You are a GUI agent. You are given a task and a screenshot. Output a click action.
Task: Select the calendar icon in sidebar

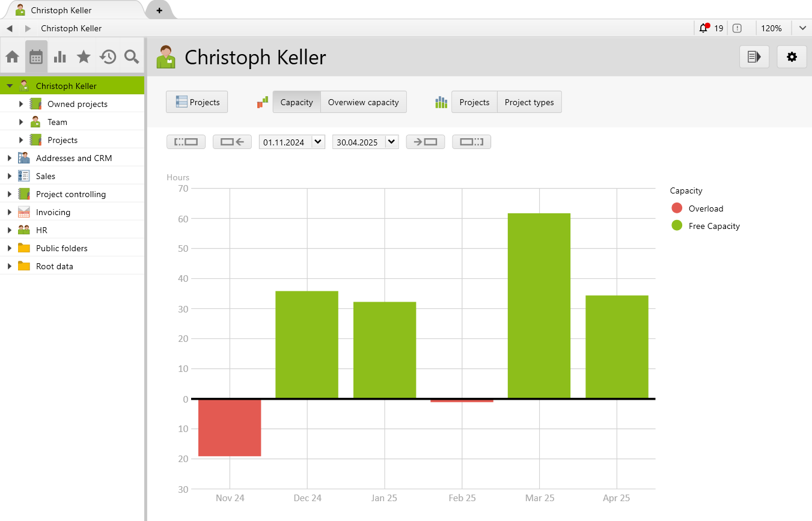tap(36, 57)
